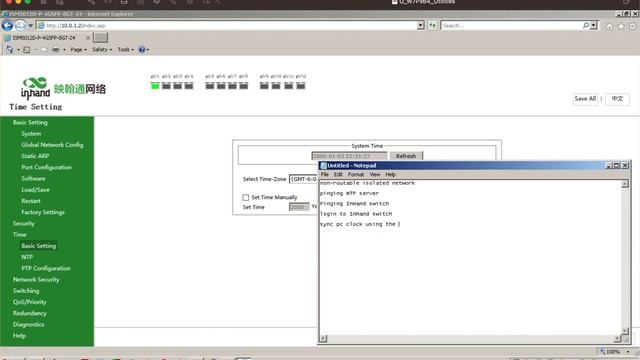Open Notepad View menu

click(x=375, y=174)
